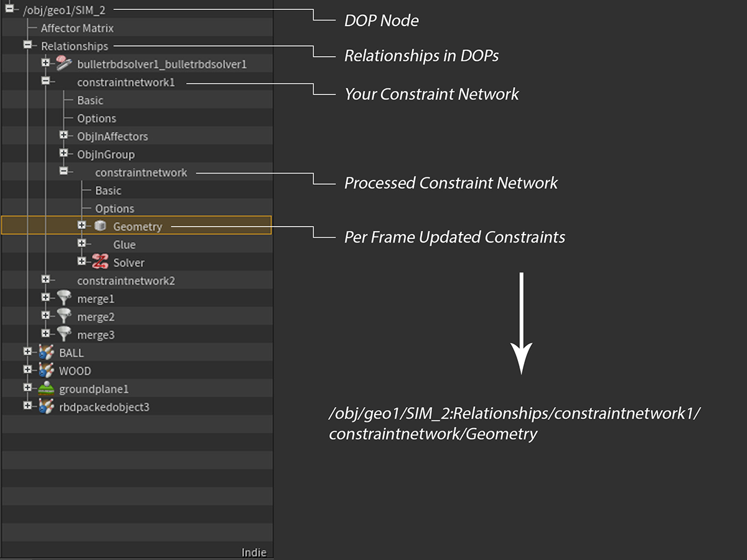Expand the Glue subdata entry

coord(82,245)
